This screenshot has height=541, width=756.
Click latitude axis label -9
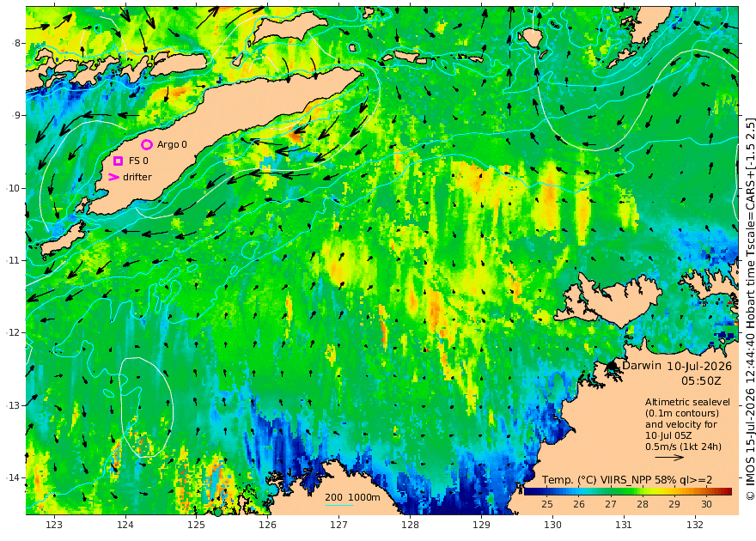click(x=16, y=115)
